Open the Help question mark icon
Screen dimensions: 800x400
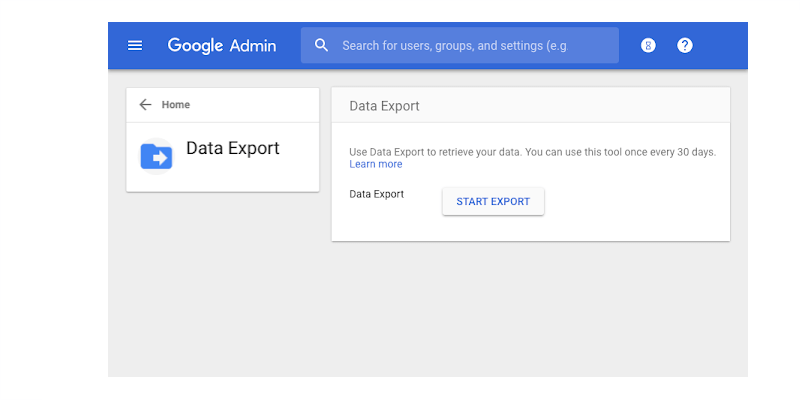pyautogui.click(x=685, y=45)
